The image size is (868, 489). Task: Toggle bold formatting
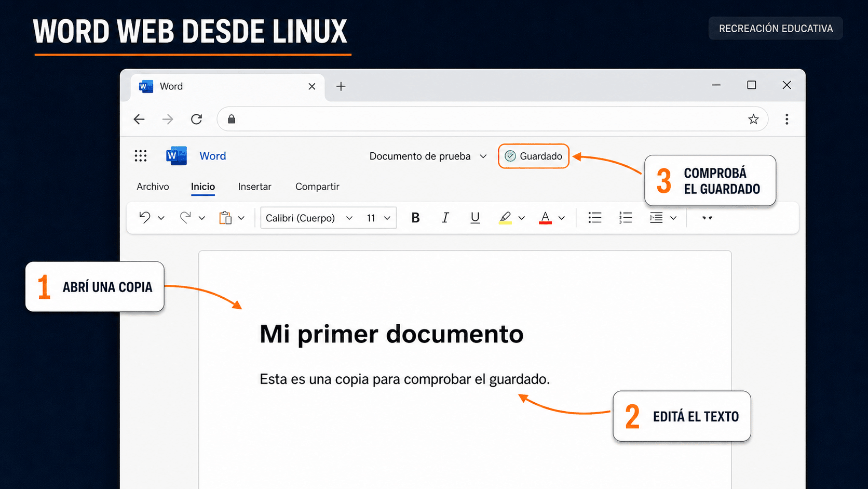click(x=415, y=218)
